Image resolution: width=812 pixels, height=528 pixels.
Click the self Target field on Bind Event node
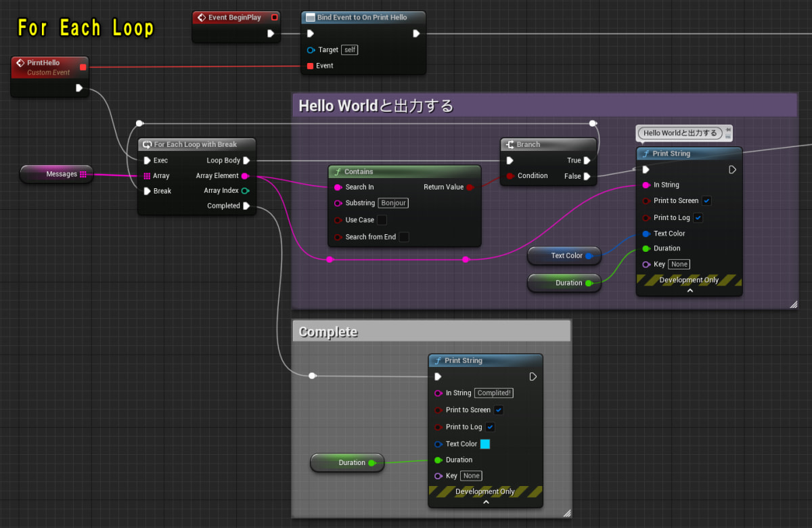click(x=349, y=49)
